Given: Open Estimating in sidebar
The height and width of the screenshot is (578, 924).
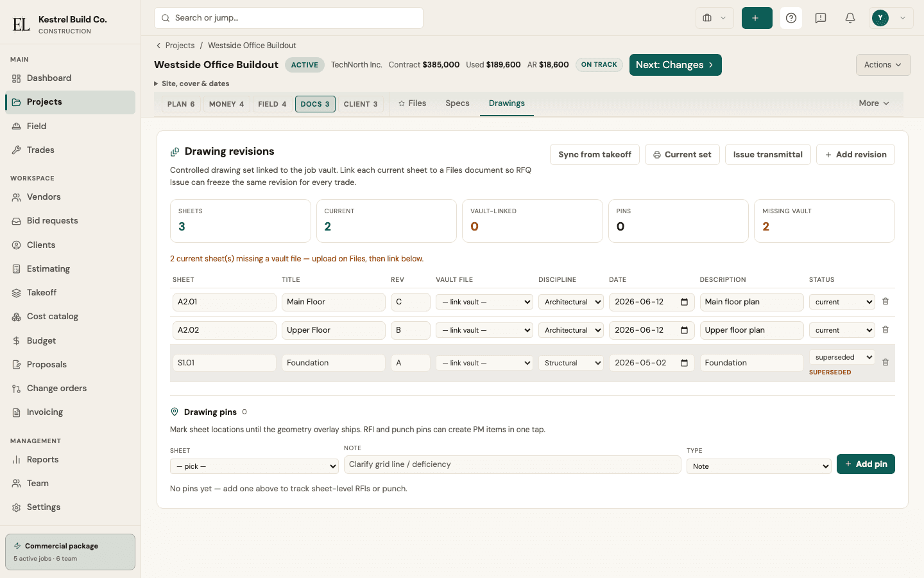Looking at the screenshot, I should [x=70, y=268].
